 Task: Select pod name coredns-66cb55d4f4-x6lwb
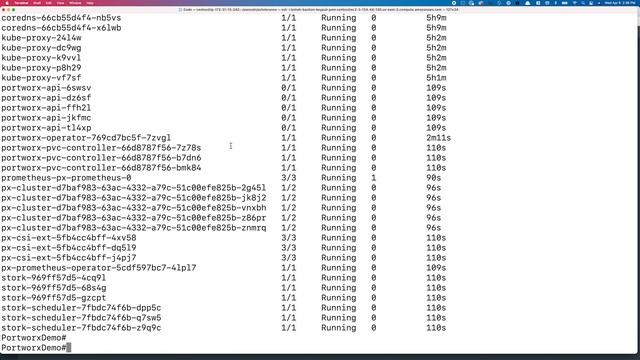[61, 28]
